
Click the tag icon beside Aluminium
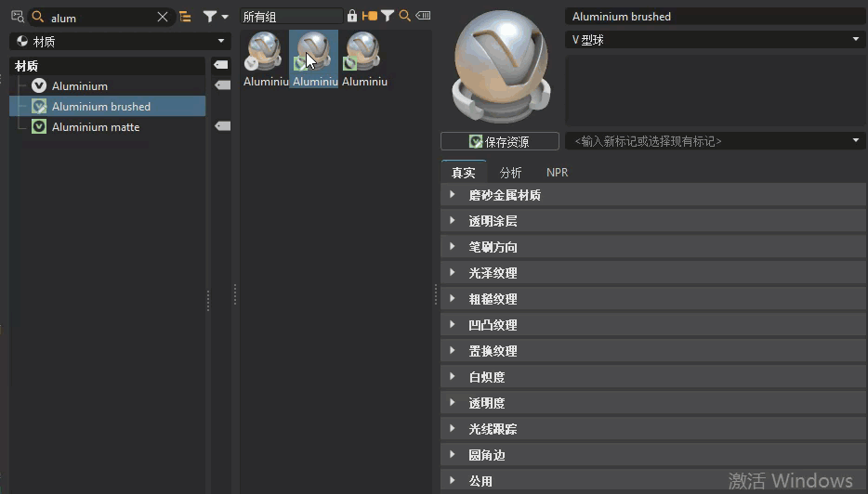click(222, 85)
